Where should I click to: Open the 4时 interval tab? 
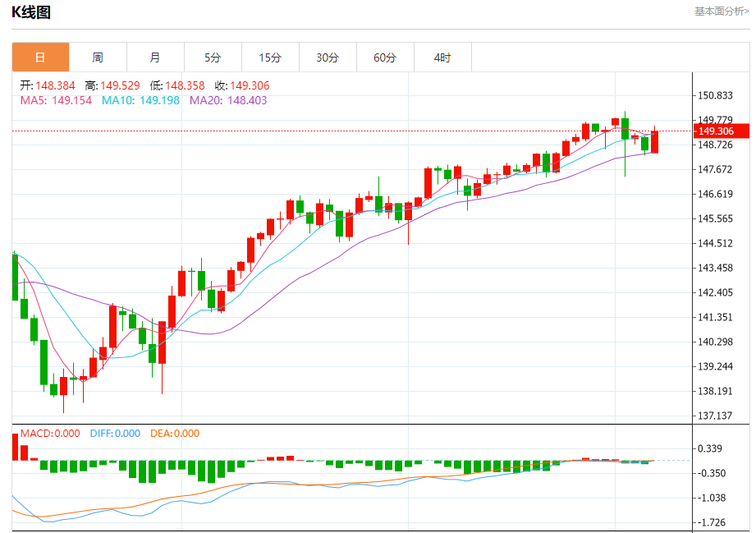coord(442,57)
